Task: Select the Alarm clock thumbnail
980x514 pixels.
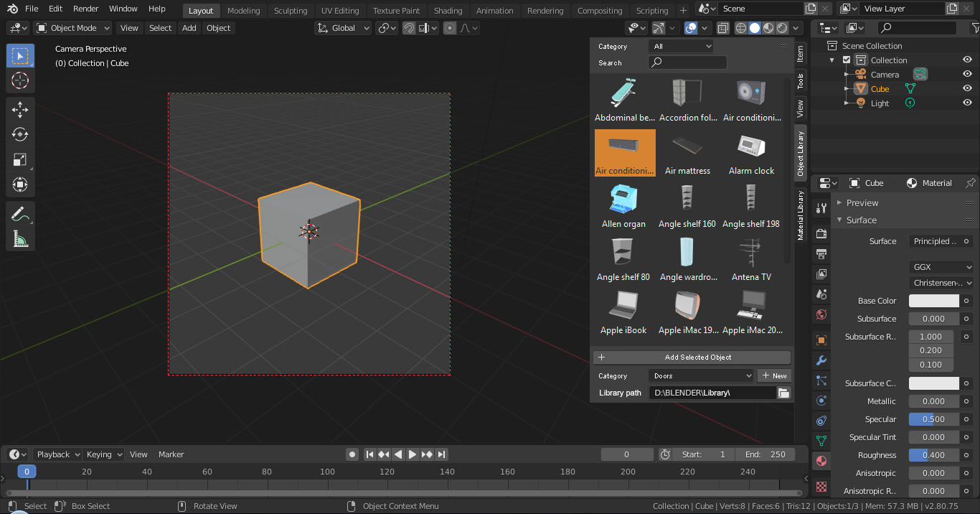Action: (x=751, y=153)
